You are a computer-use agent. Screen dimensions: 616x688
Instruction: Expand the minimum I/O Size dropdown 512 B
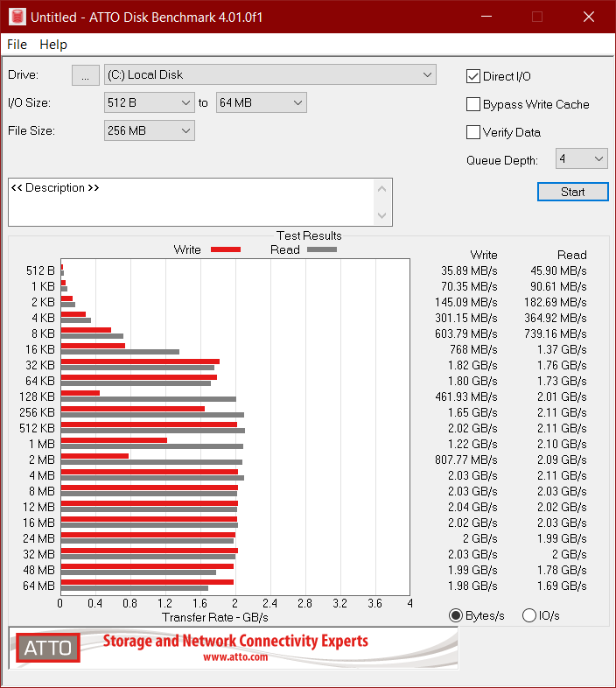click(x=149, y=102)
